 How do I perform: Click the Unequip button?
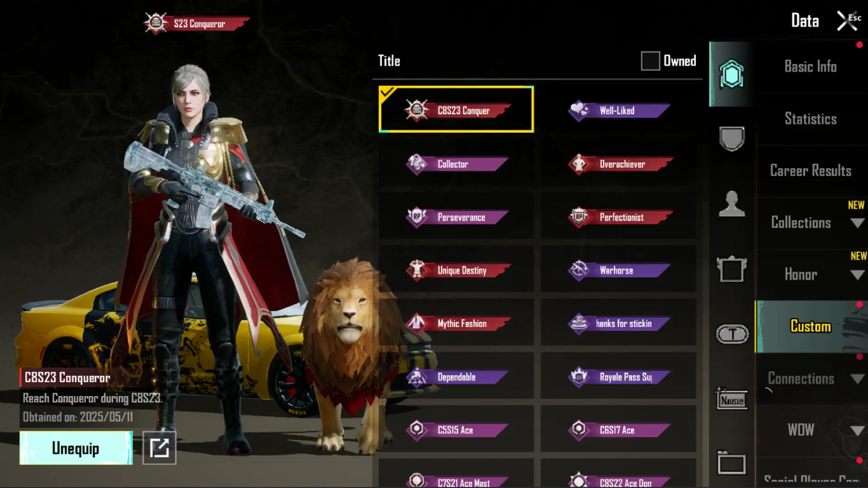[x=76, y=448]
